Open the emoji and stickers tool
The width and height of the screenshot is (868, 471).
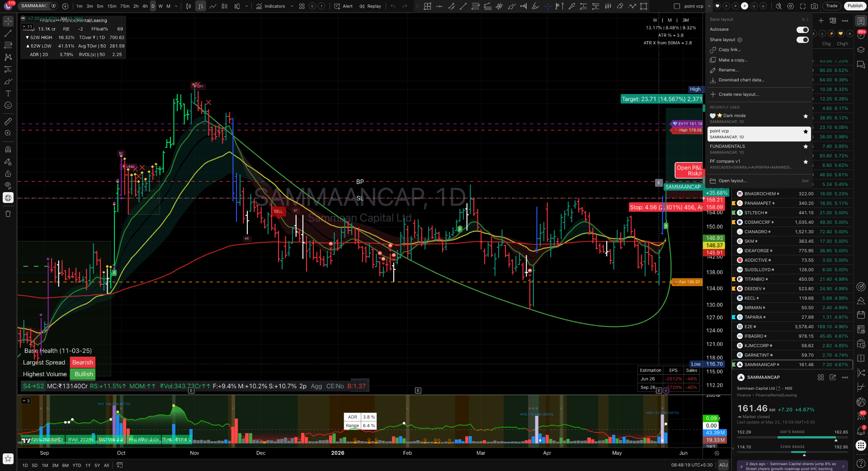coord(8,105)
